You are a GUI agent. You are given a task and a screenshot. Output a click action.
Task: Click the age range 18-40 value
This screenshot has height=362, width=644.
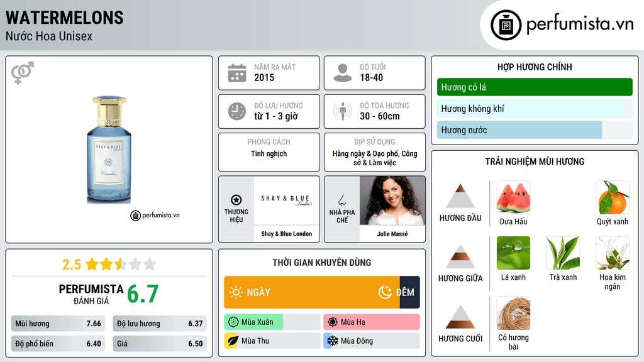coord(371,77)
